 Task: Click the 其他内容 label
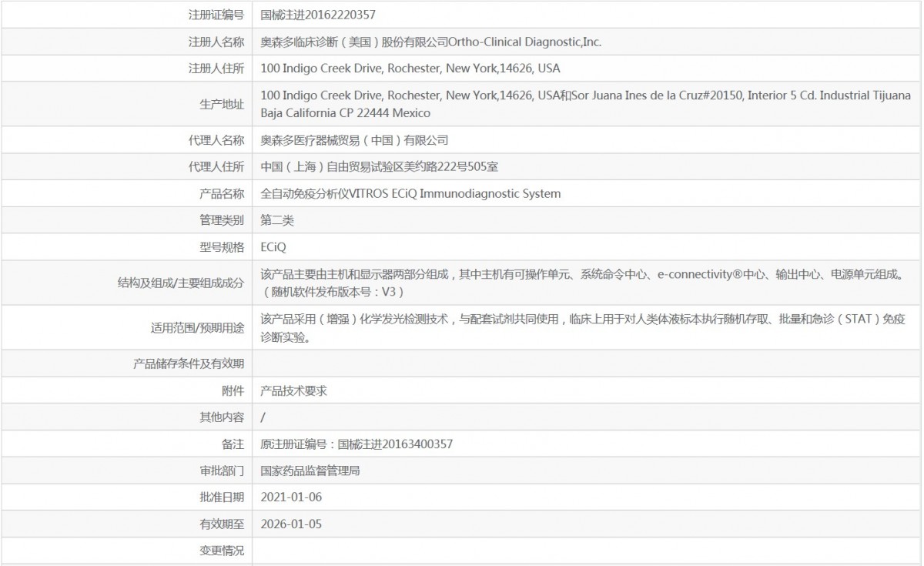click(222, 417)
